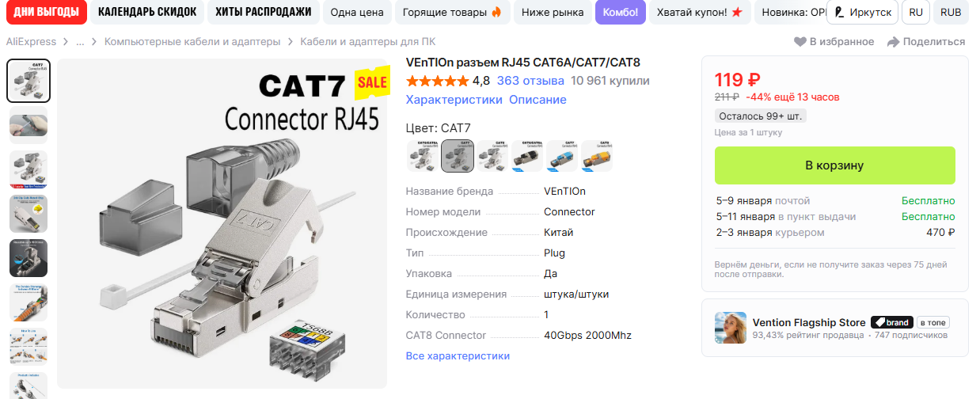Click the brand badge icon next to Vention Flagship Store
Image resolution: width=980 pixels, height=399 pixels.
pos(891,322)
